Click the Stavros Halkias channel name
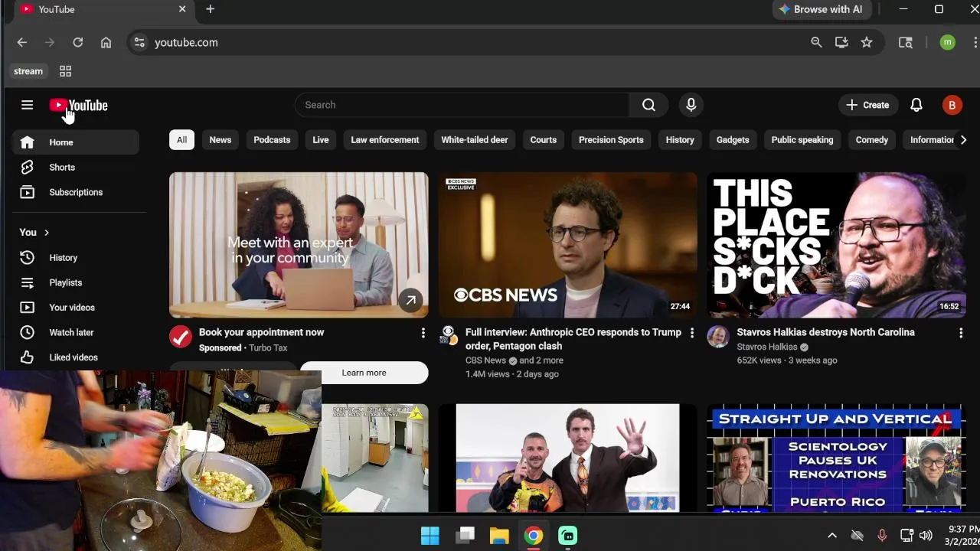Image resolution: width=980 pixels, height=551 pixels. click(766, 347)
